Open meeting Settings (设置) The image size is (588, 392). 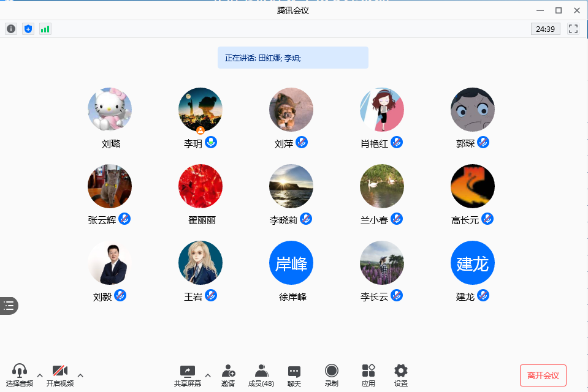(401, 375)
